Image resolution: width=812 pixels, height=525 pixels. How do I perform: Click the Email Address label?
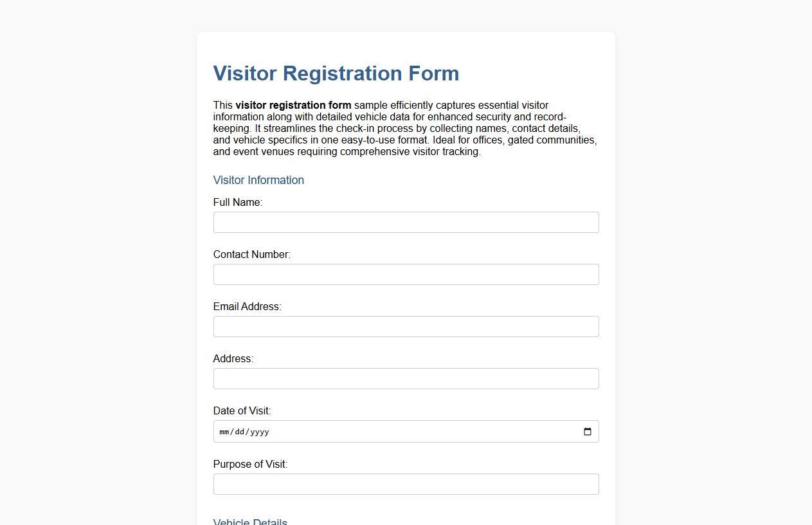[248, 306]
